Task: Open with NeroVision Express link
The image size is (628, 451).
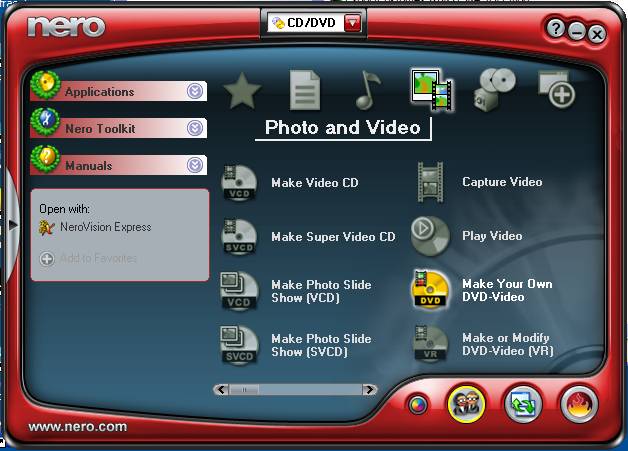Action: click(106, 227)
